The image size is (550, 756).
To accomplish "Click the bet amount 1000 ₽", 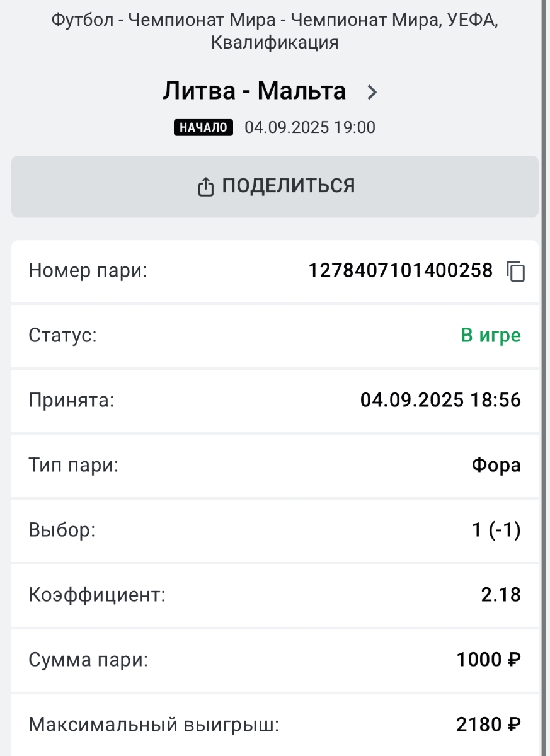I will click(x=489, y=660).
